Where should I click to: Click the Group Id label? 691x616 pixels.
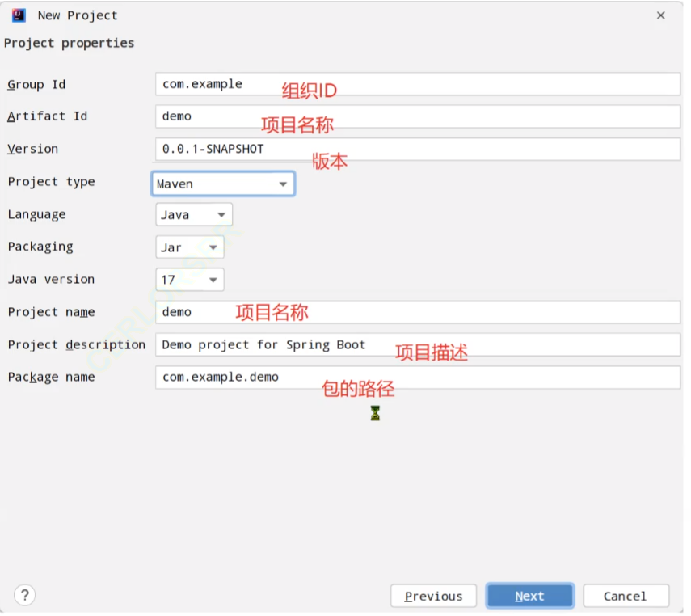(x=36, y=85)
